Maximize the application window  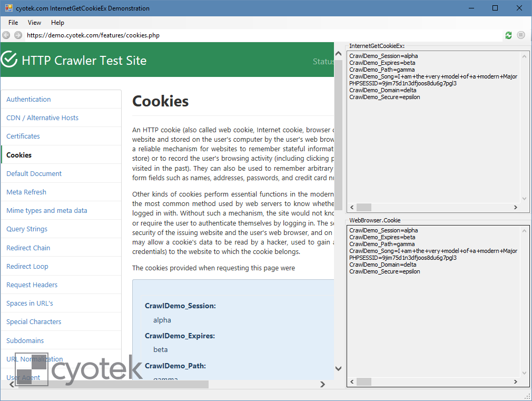(x=495, y=8)
